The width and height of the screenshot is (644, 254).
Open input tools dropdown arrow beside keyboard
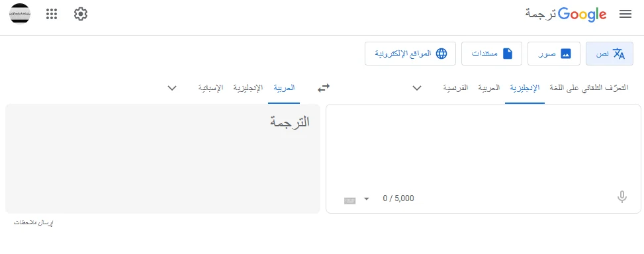[367, 199]
